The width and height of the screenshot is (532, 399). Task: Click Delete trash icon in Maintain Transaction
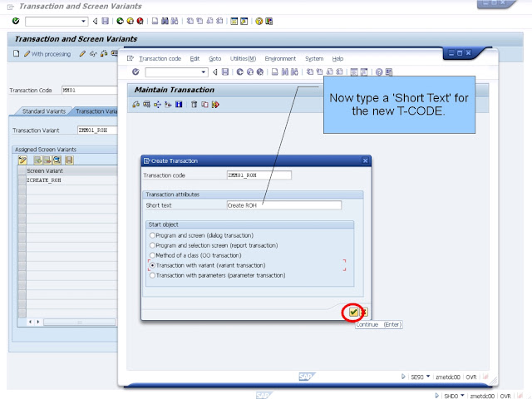pyautogui.click(x=194, y=104)
